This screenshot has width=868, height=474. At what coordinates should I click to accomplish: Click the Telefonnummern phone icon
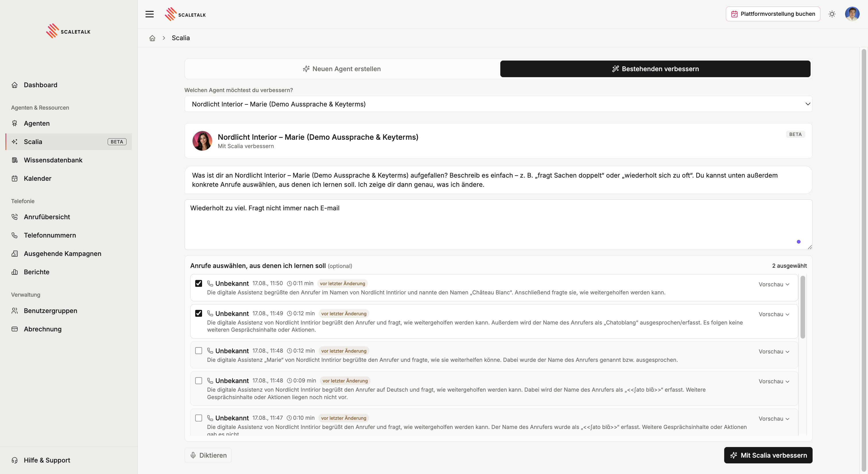click(x=14, y=235)
